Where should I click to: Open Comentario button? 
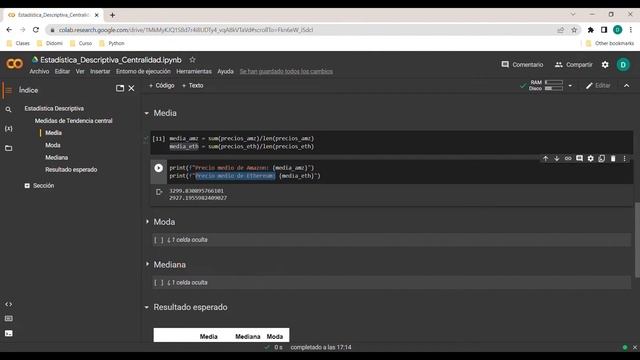pos(522,64)
